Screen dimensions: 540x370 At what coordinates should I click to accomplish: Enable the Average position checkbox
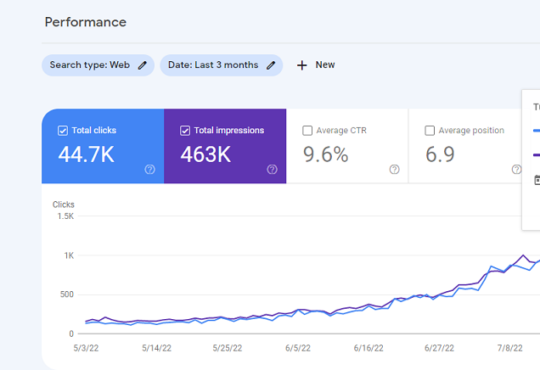click(429, 131)
